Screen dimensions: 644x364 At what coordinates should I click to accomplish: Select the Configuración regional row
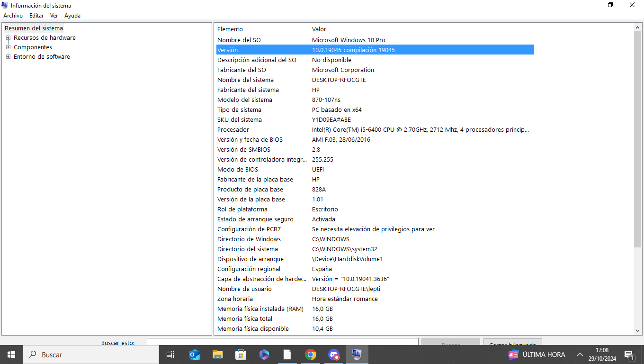(375, 269)
